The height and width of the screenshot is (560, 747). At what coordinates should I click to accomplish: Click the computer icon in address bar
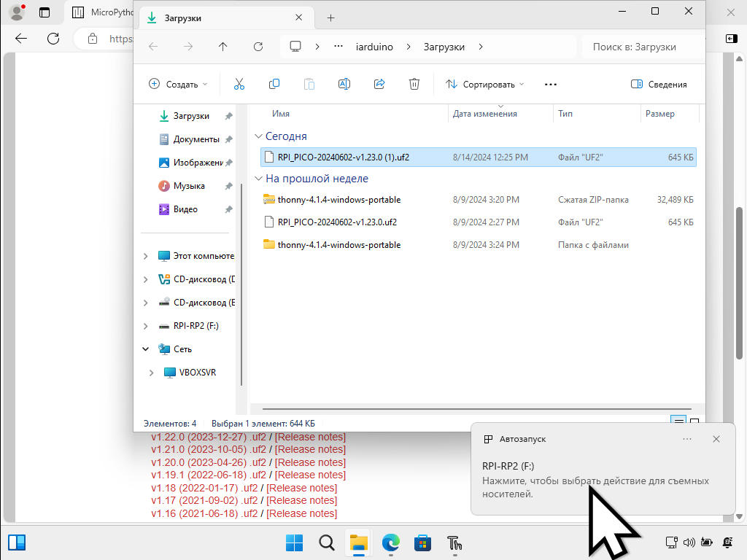pyautogui.click(x=295, y=47)
